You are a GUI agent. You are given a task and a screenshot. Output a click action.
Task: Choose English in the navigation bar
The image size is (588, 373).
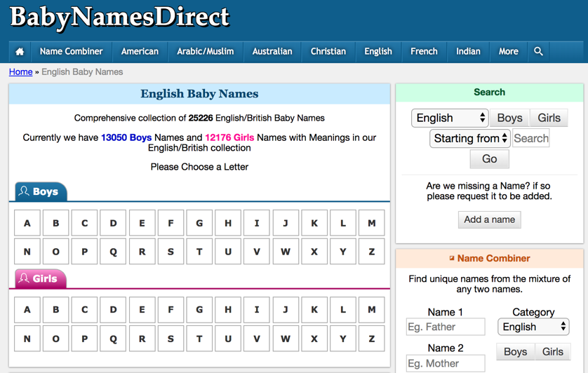pos(378,52)
